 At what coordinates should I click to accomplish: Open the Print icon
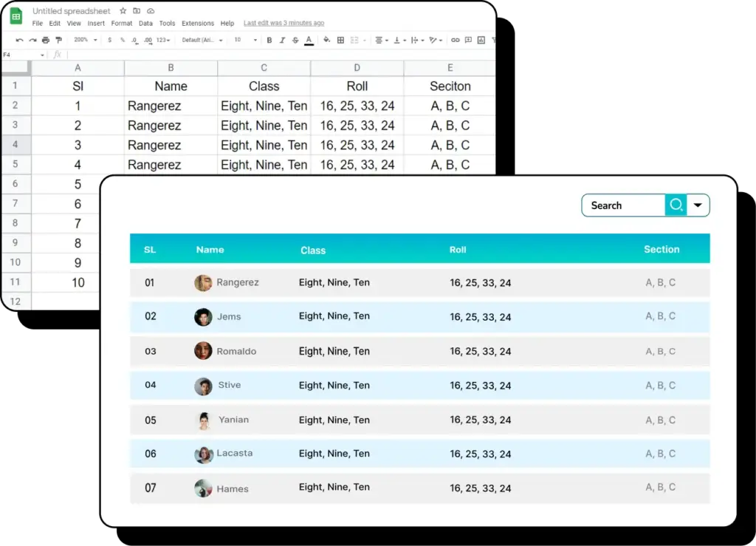point(46,40)
